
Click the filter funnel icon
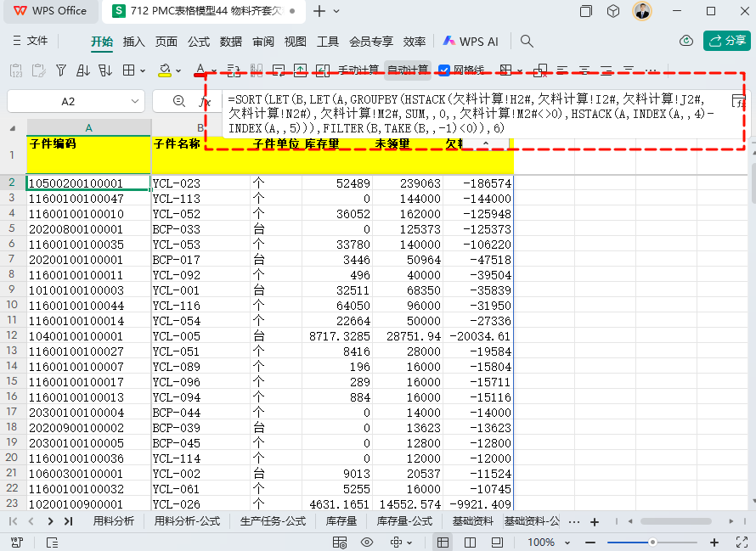[61, 70]
